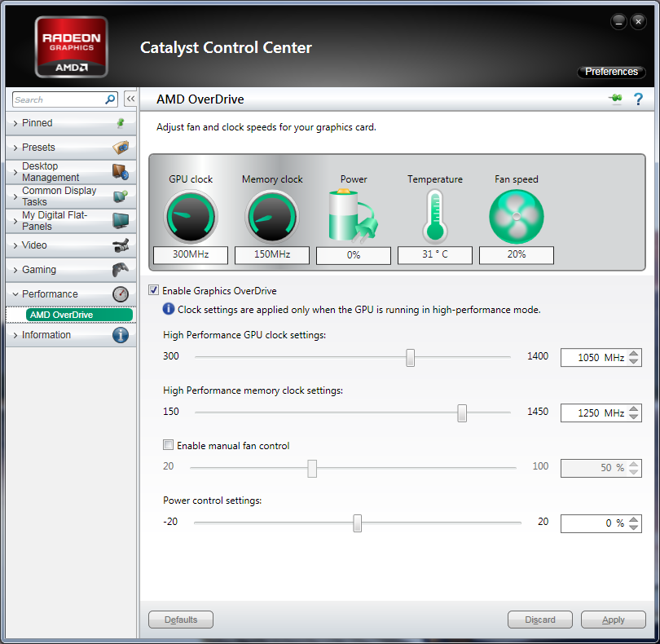Click the 20% fan speed readout
The image size is (660, 644).
pos(517,255)
